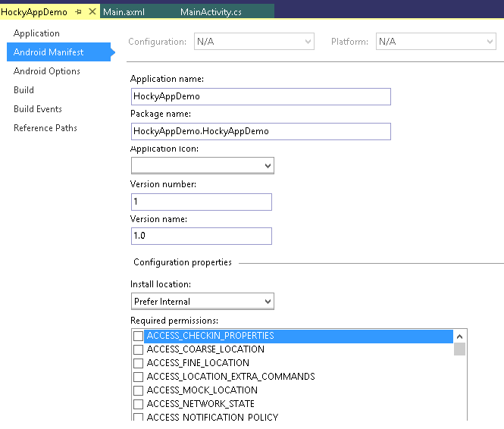Open the Android Options page
This screenshot has height=429, width=504.
(x=47, y=71)
